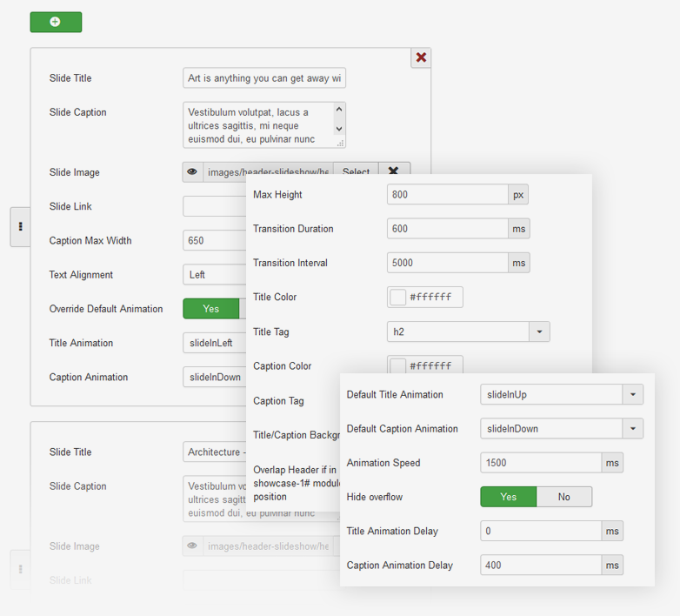Set Override Default Animation to Yes
Viewport: 680px width, 616px height.
(x=210, y=309)
